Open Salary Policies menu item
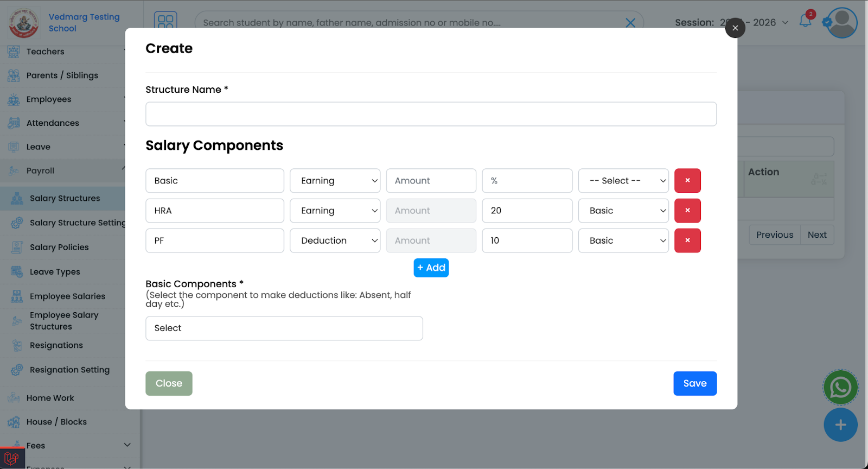Viewport: 868px width, 469px height. pyautogui.click(x=59, y=248)
